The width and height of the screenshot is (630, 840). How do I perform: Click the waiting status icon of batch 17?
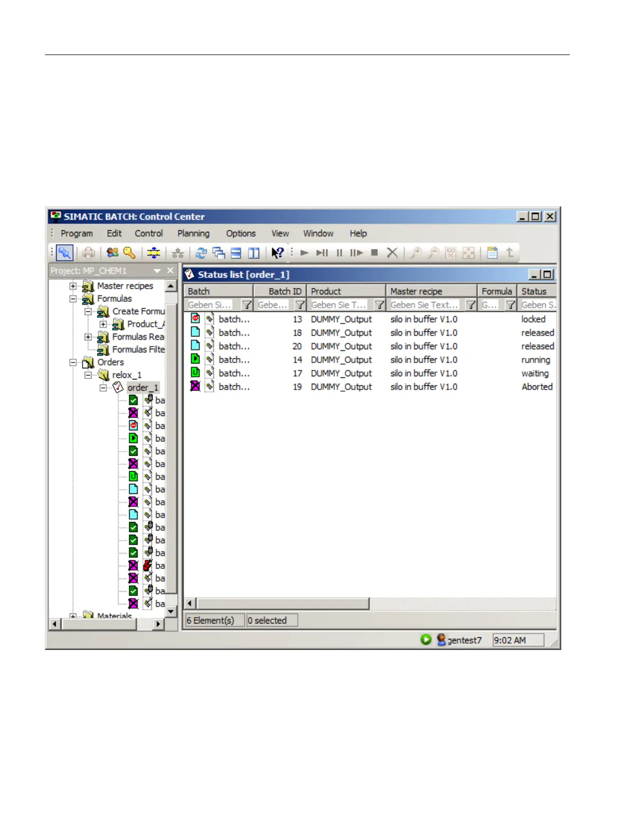(x=195, y=373)
